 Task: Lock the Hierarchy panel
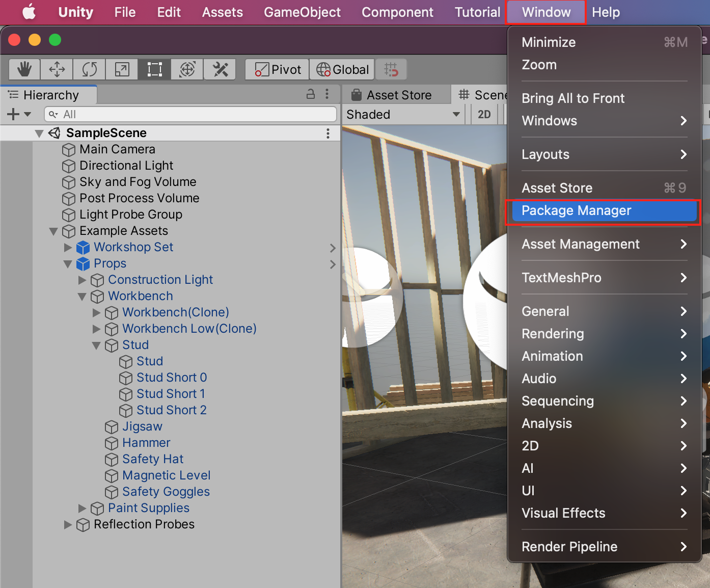[311, 94]
